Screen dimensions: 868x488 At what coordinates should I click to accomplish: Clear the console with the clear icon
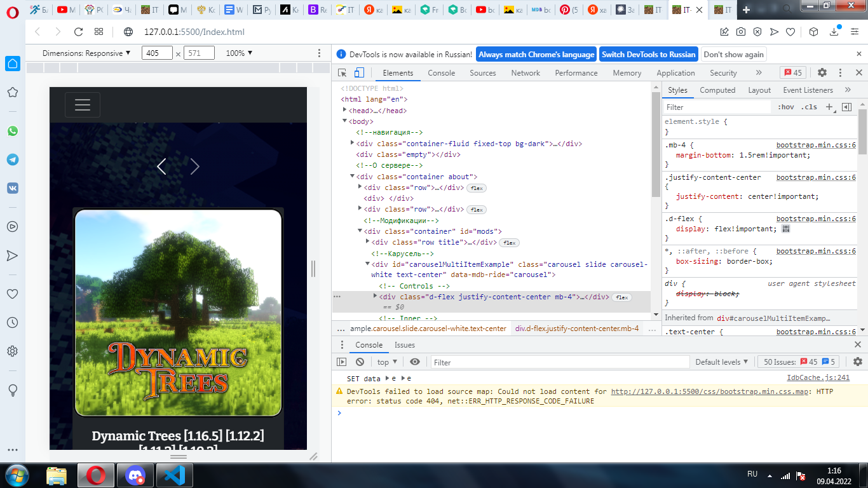(x=360, y=362)
